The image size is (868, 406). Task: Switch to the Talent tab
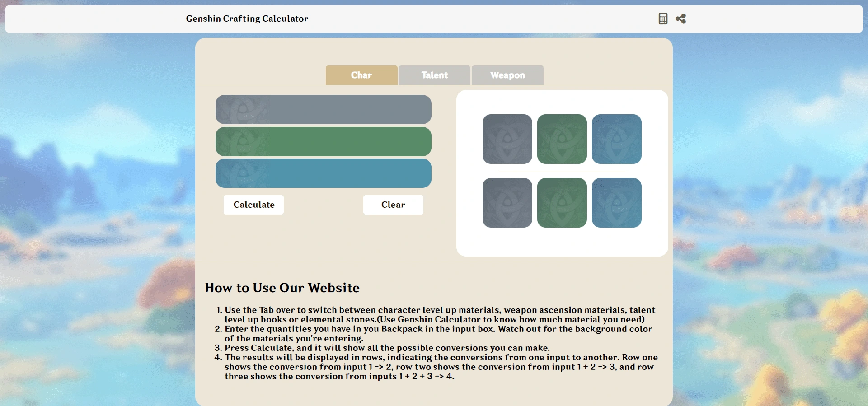[435, 75]
